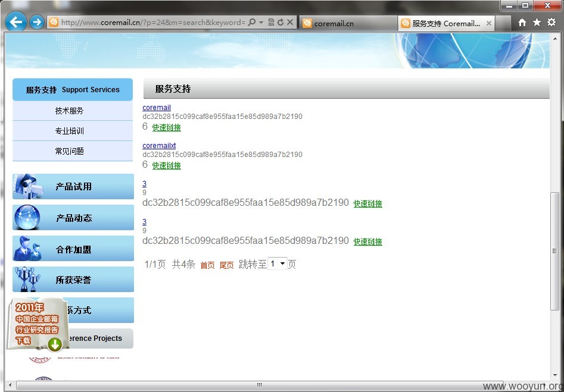The width and height of the screenshot is (564, 392).
Task: Click the vertical scrollbar down arrow
Action: pos(555,376)
